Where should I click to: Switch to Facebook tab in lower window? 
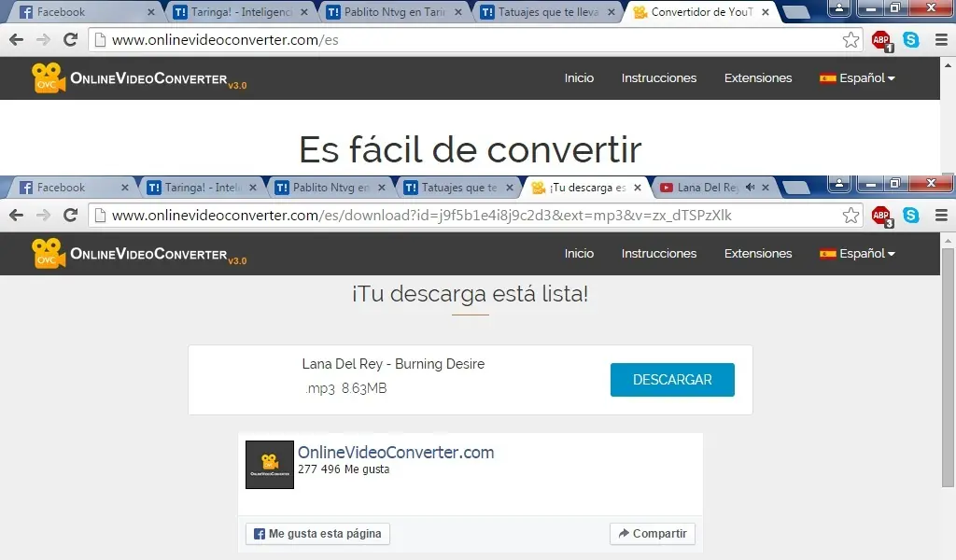click(73, 188)
